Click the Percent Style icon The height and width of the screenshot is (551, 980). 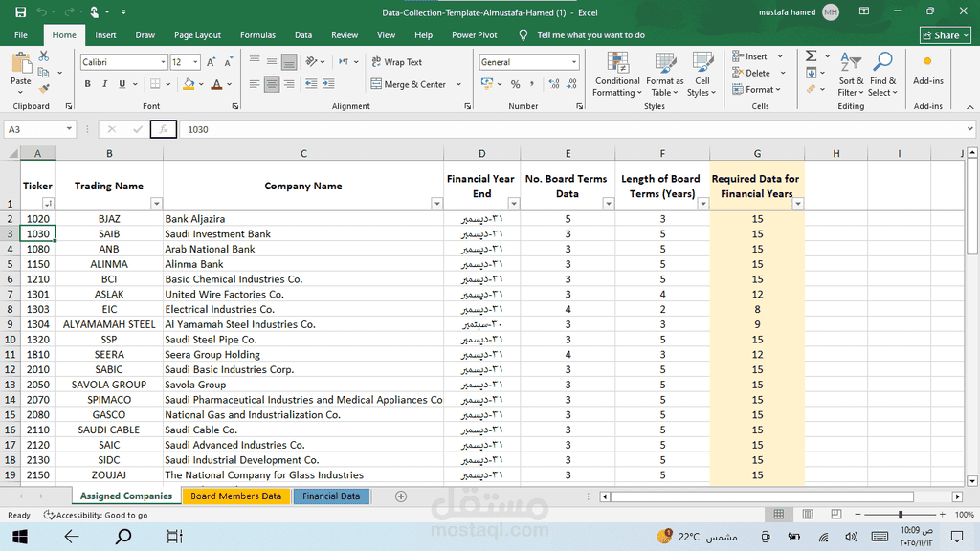tap(516, 84)
